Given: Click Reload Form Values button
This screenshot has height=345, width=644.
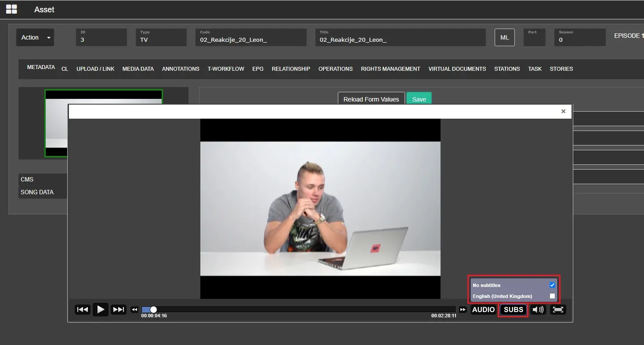Looking at the screenshot, I should (x=371, y=99).
